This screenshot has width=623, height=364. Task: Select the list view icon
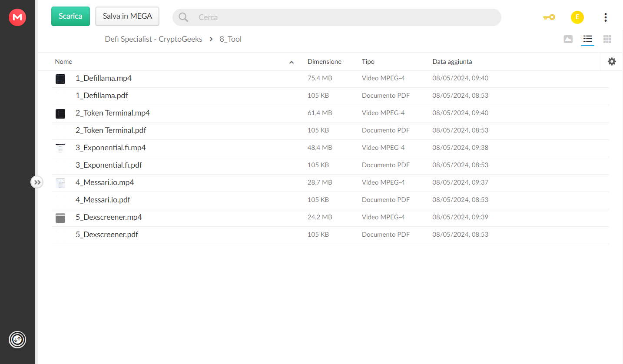pos(588,39)
